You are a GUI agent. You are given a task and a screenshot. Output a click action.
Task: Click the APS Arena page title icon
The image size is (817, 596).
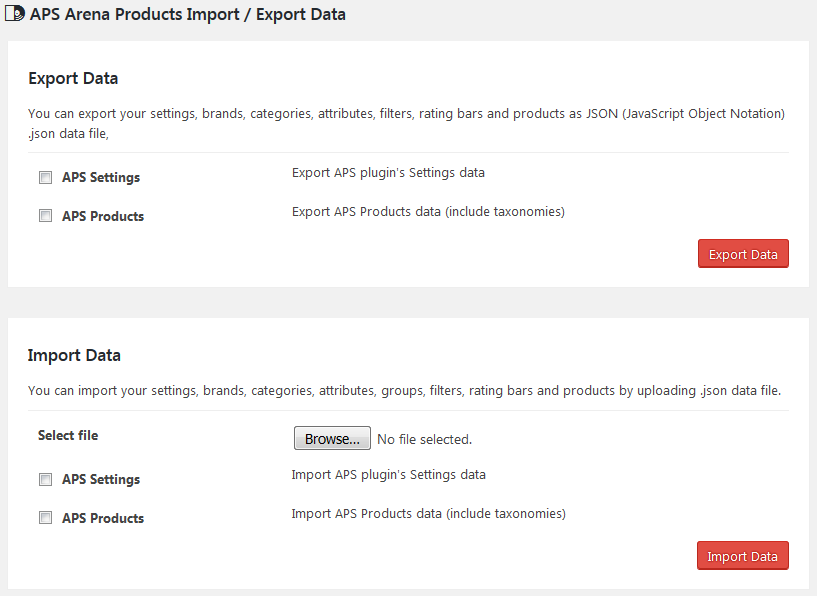[15, 14]
